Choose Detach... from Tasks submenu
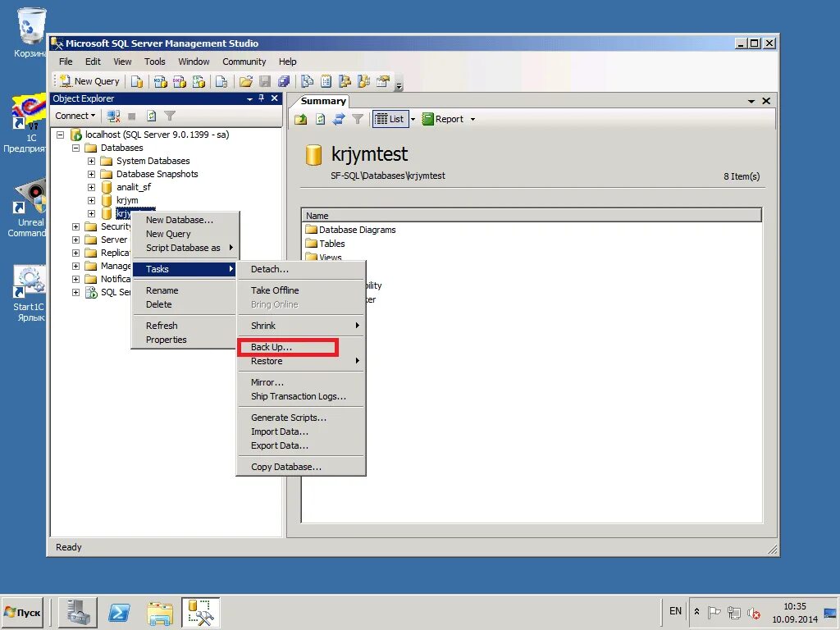 [302, 269]
